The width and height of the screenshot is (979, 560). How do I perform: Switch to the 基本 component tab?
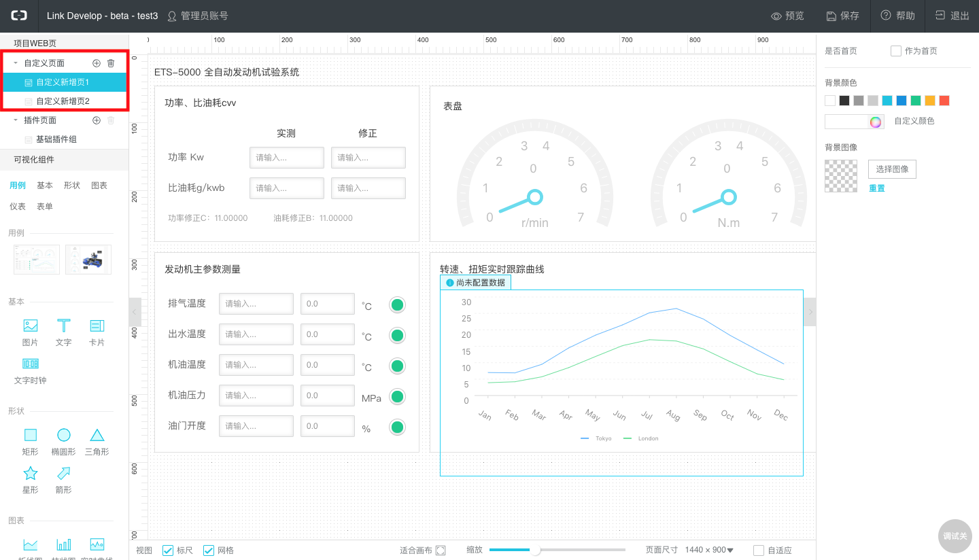pos(45,186)
